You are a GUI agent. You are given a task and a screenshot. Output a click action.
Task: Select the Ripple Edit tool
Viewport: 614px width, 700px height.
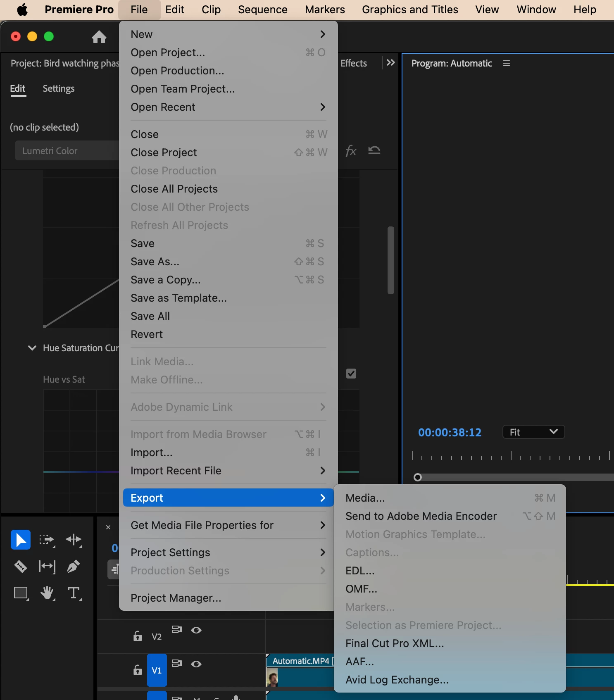coord(74,540)
